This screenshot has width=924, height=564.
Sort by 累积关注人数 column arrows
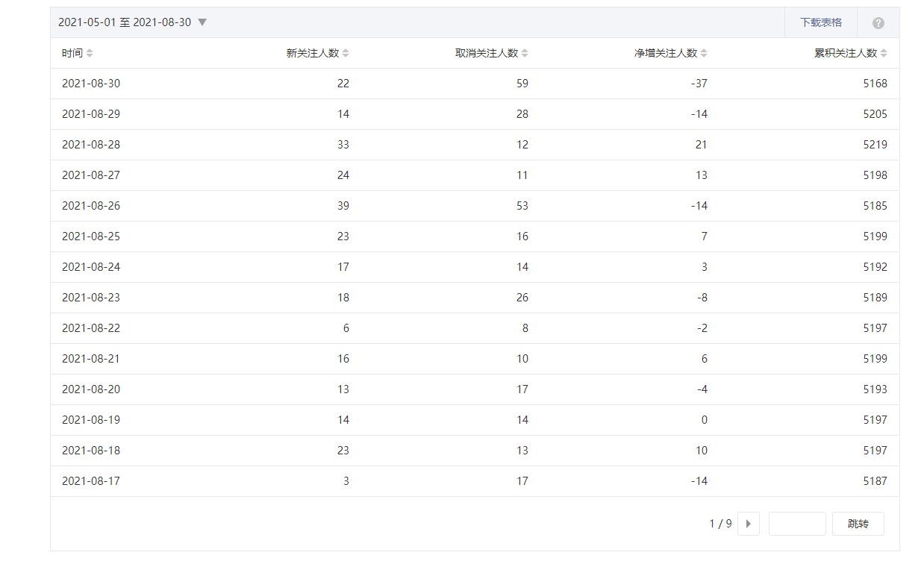(884, 54)
